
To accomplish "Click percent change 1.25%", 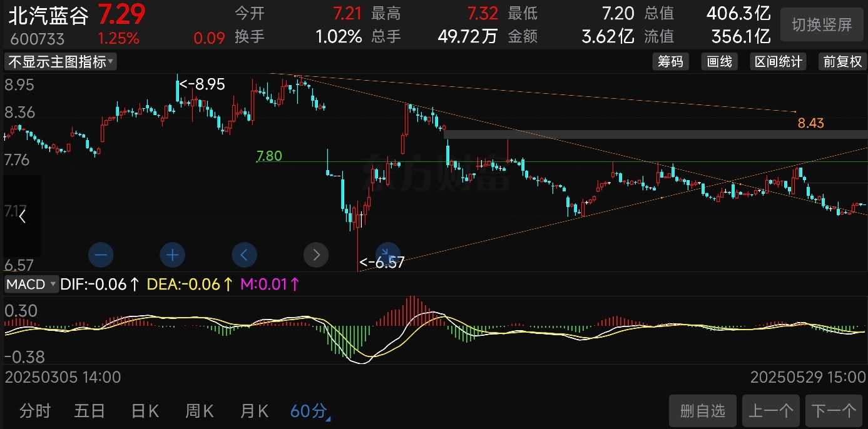I will tap(118, 39).
